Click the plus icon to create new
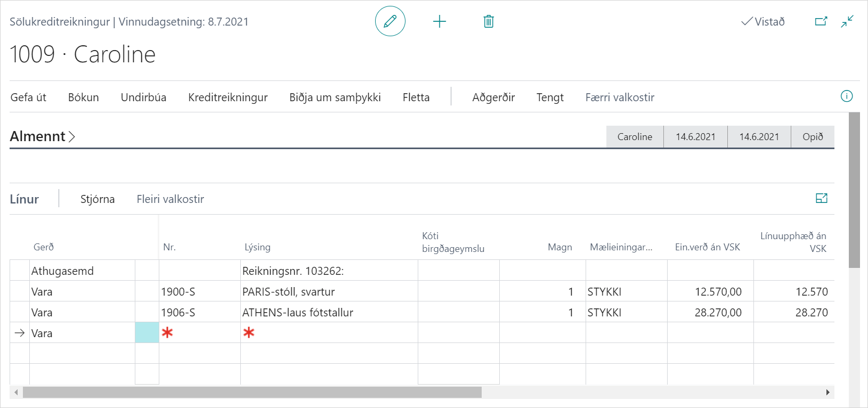 point(439,21)
